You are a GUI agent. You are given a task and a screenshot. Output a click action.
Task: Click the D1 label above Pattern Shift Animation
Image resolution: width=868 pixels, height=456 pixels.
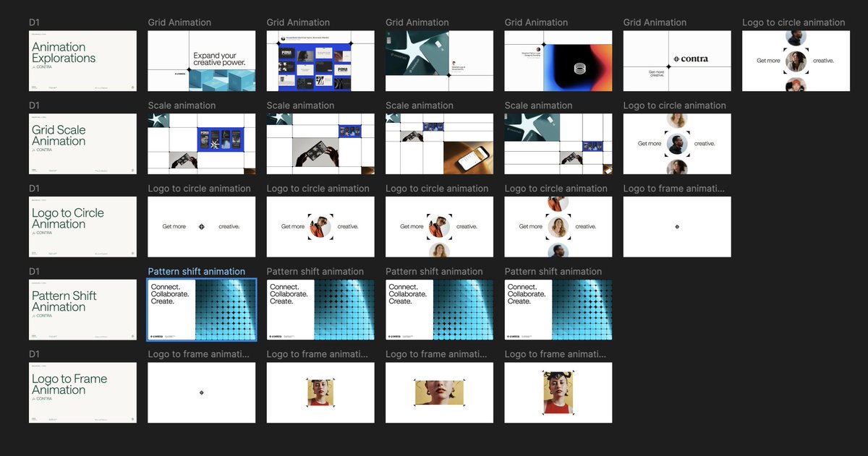tap(33, 270)
